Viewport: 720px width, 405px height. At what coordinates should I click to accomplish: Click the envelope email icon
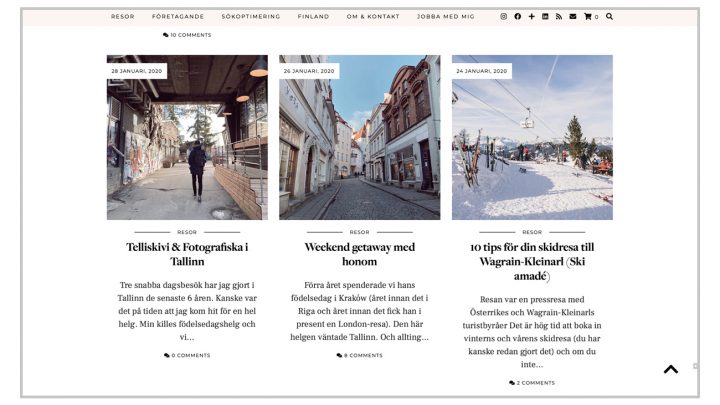pyautogui.click(x=573, y=17)
